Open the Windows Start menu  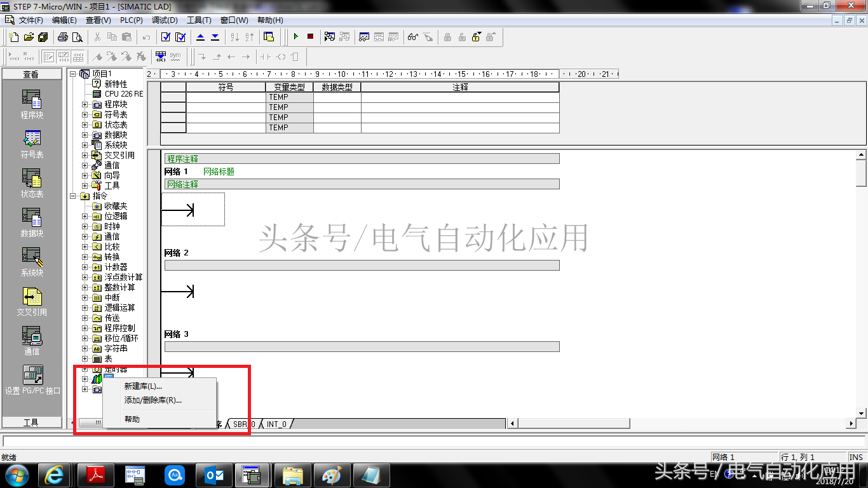click(x=17, y=475)
